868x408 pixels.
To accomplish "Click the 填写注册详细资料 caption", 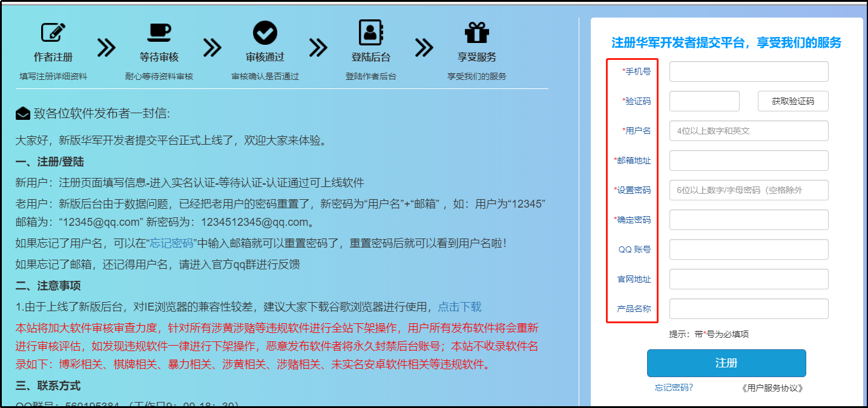I will tap(53, 77).
